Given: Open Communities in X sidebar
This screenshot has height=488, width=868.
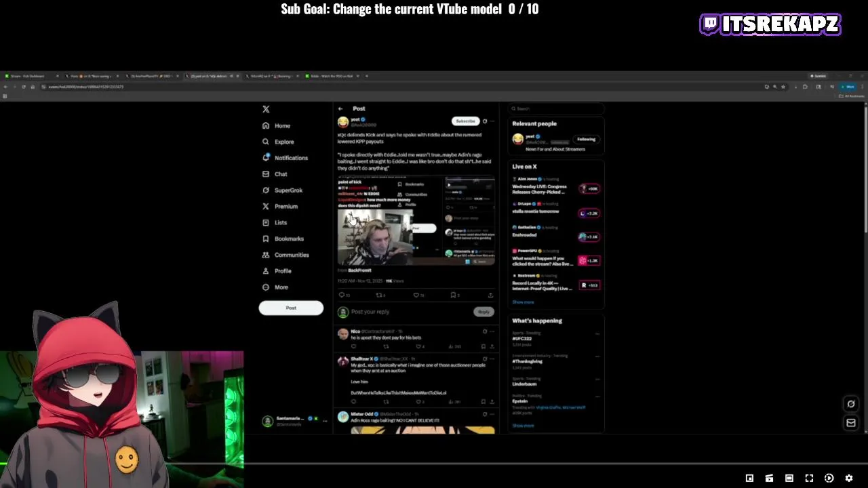Looking at the screenshot, I should (285, 255).
